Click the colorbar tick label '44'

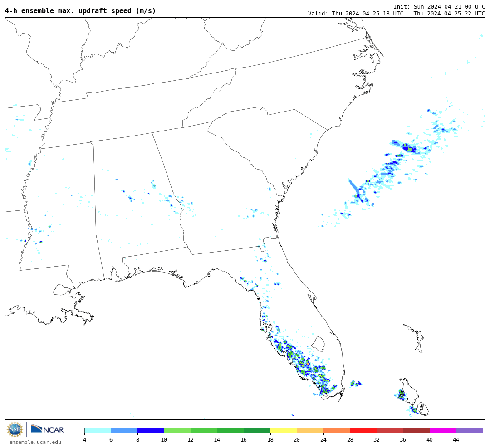(x=456, y=440)
